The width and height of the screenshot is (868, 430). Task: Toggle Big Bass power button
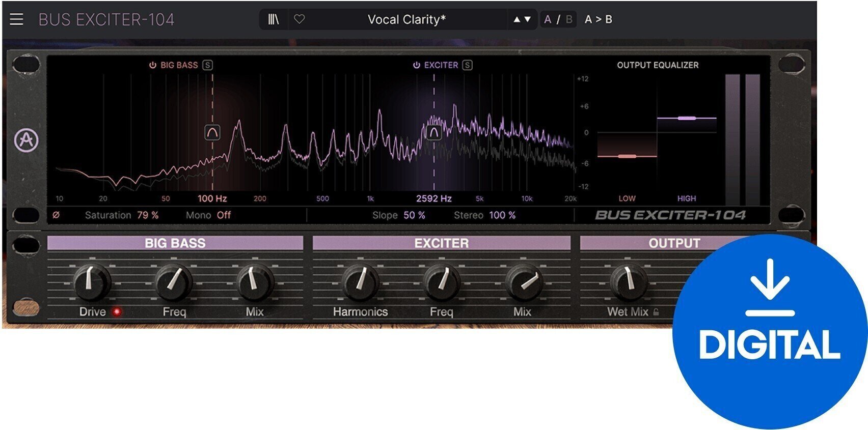(x=152, y=65)
